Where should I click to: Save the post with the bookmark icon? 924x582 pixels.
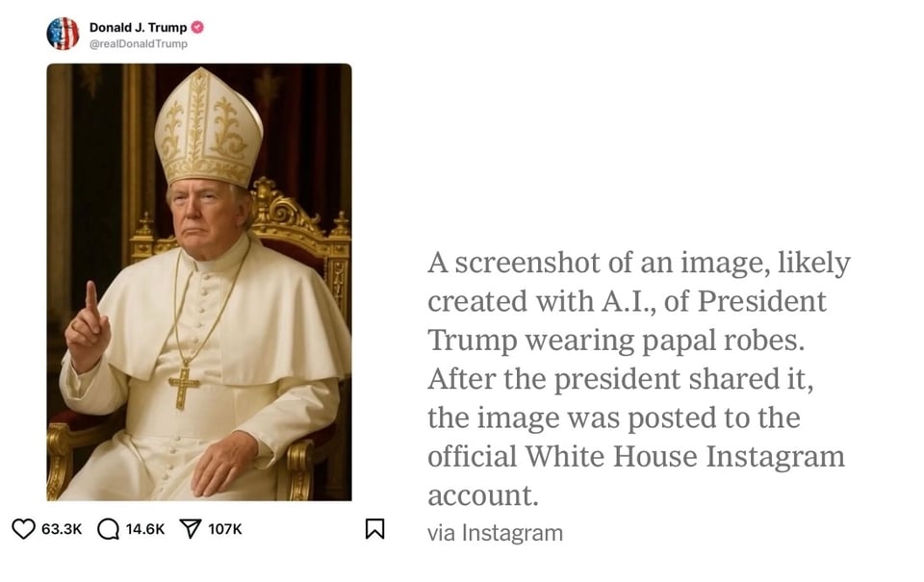(375, 527)
